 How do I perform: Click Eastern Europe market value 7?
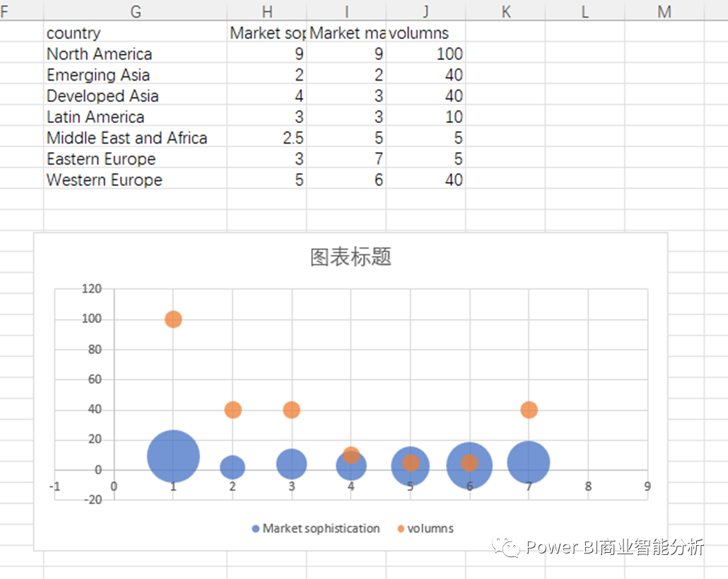click(x=346, y=158)
